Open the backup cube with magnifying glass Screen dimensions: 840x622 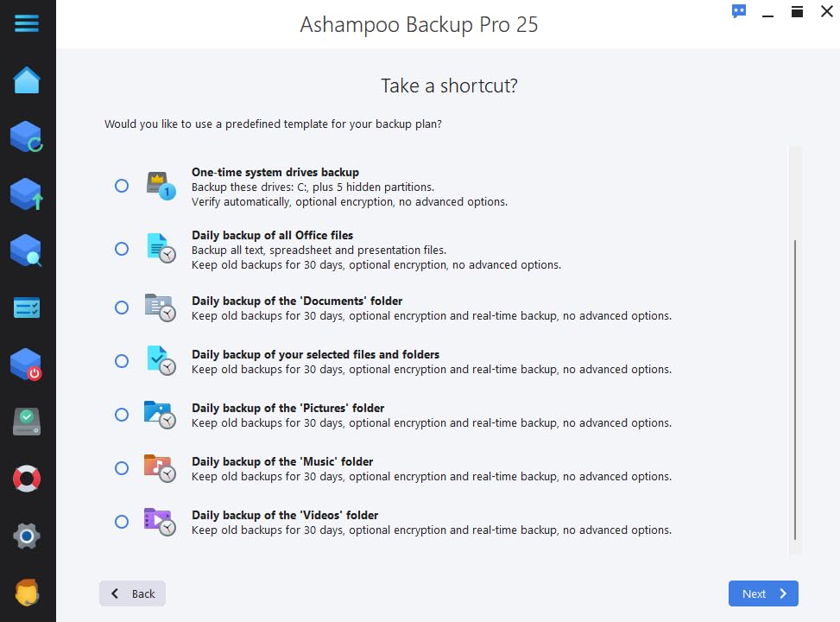[27, 251]
